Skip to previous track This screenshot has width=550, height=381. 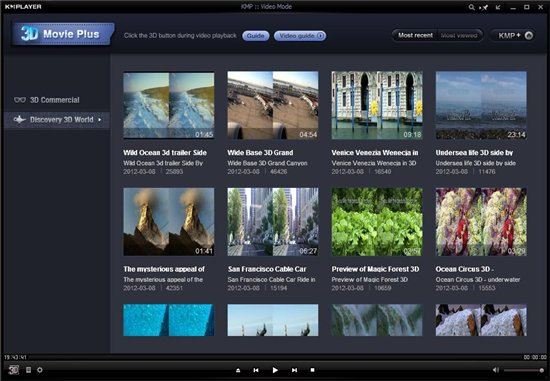256,370
